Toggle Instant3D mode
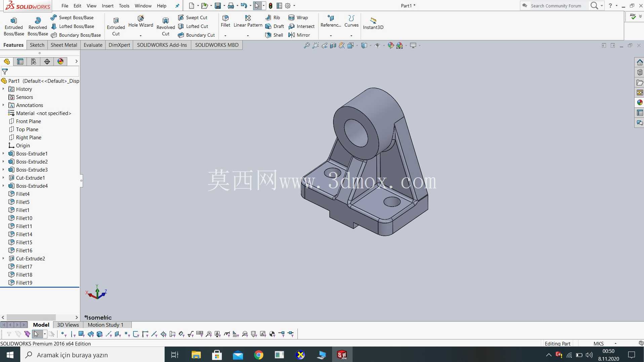Screen dimensions: 644x362 click(373, 23)
